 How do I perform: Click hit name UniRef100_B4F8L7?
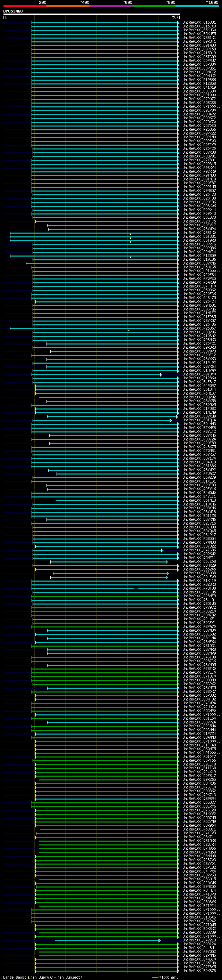(x=199, y=382)
